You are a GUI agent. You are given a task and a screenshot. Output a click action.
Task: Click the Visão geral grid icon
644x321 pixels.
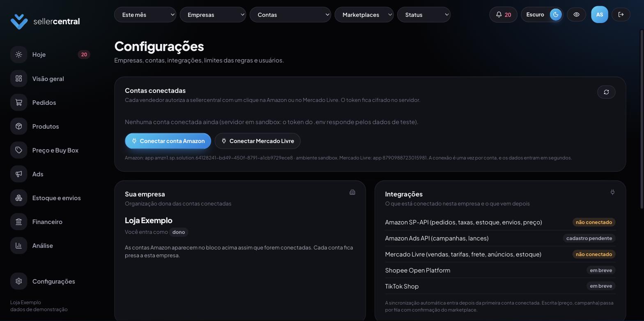18,79
